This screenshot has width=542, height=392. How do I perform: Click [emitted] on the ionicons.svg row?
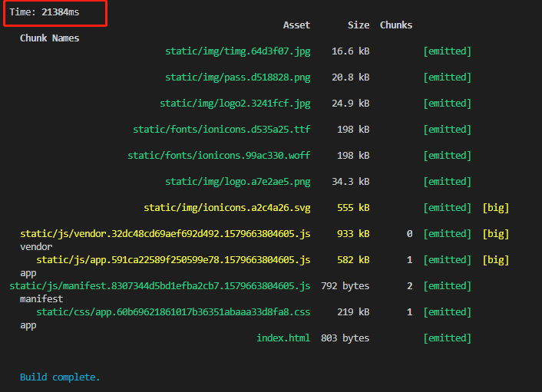coord(448,208)
